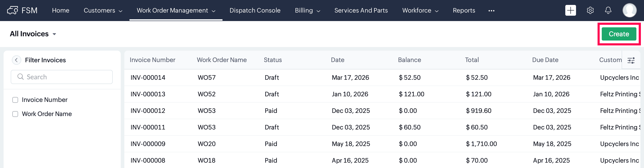Show notifications bell

point(608,10)
